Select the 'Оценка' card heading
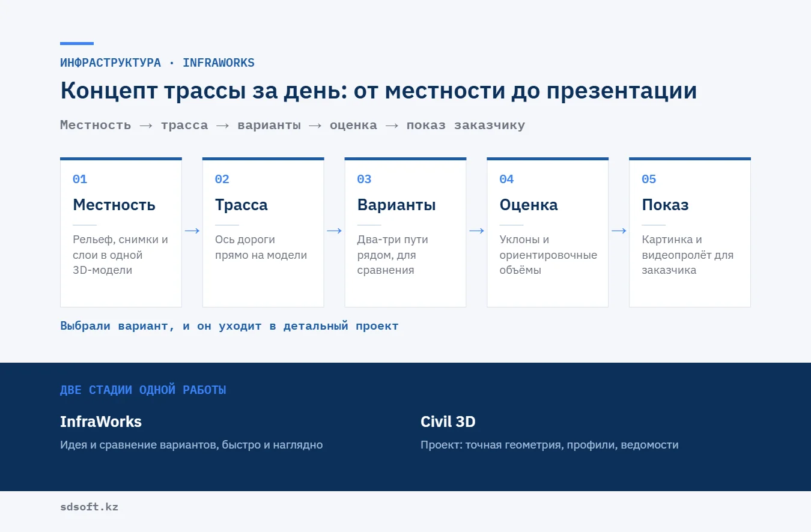The height and width of the screenshot is (532, 811). [529, 205]
